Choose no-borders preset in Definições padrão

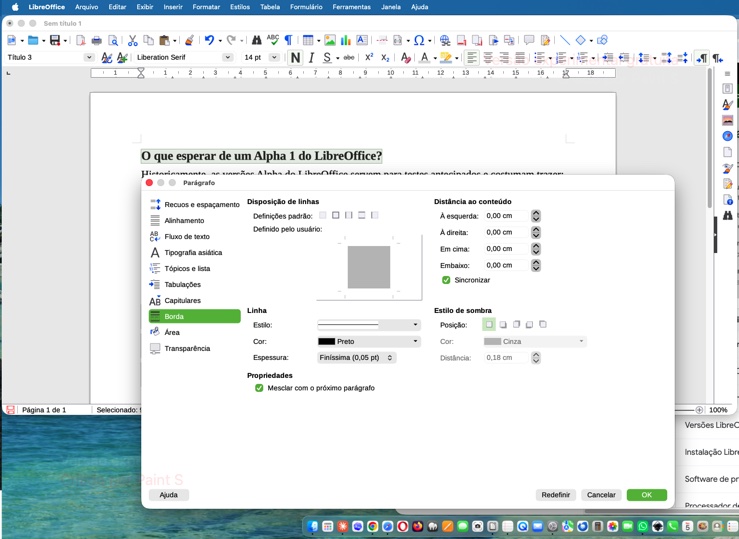(323, 215)
